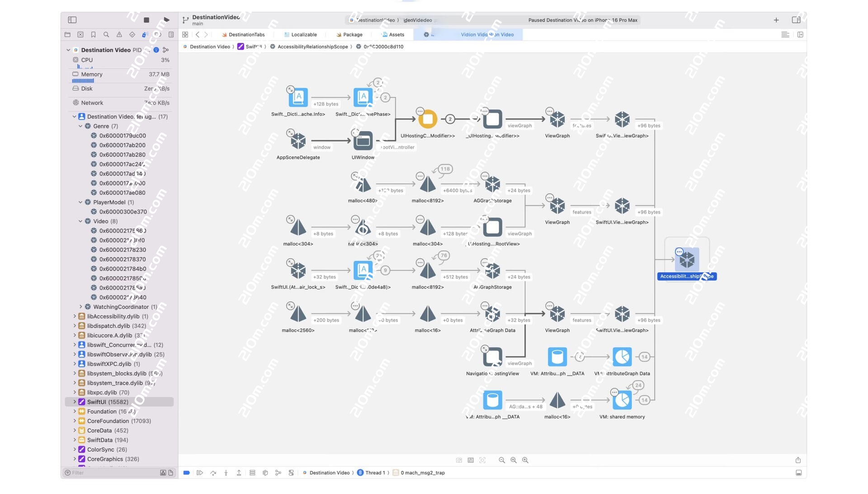Stop the running Destination Video app

tap(146, 20)
